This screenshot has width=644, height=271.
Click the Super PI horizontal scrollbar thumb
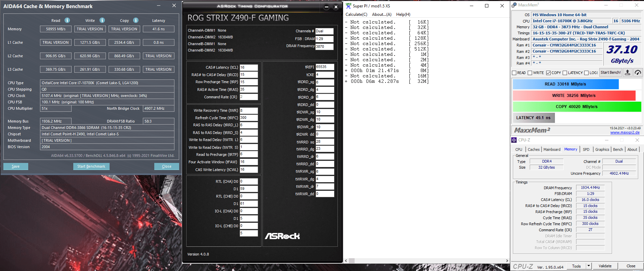[352, 261]
